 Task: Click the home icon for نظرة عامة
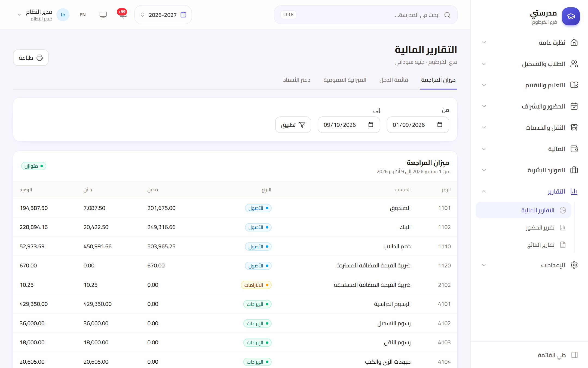point(574,43)
